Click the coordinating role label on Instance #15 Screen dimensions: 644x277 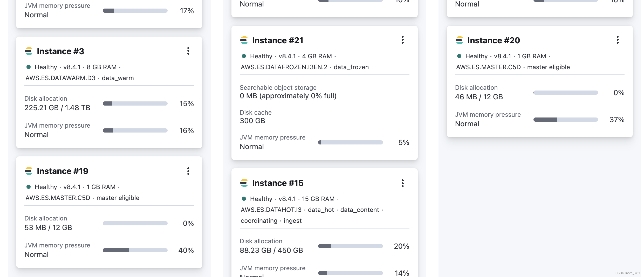click(259, 221)
